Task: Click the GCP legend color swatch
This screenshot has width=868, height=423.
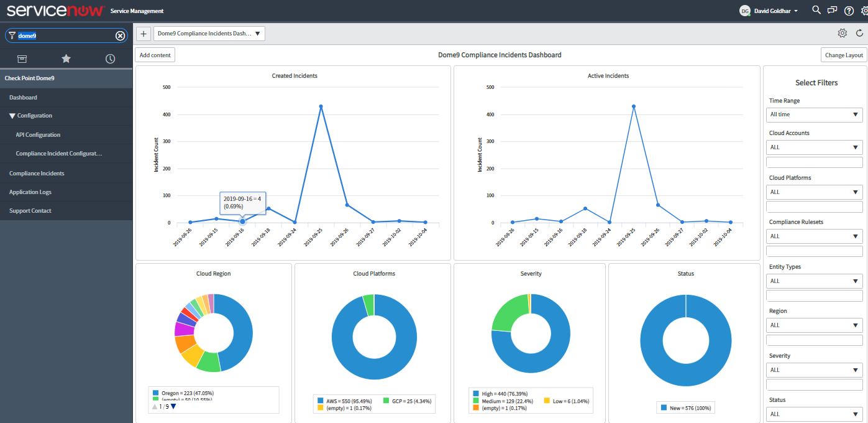Action: (x=386, y=401)
